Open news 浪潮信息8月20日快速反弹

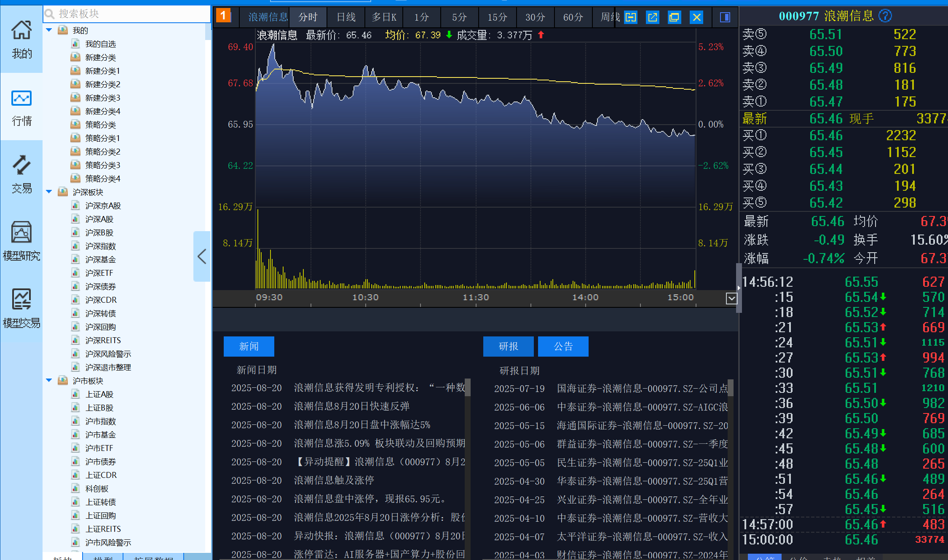tap(351, 406)
